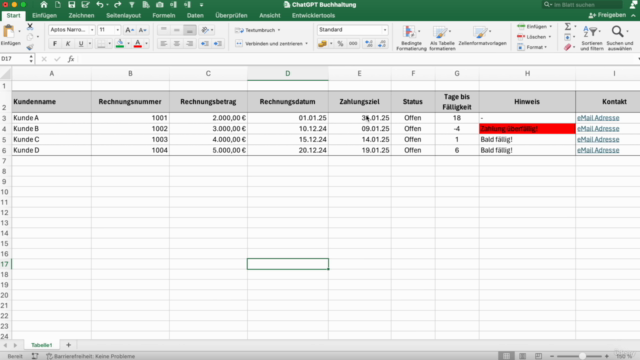The height and width of the screenshot is (360, 640).
Task: Open eMail Adresse link for Kunde D
Action: (x=598, y=150)
